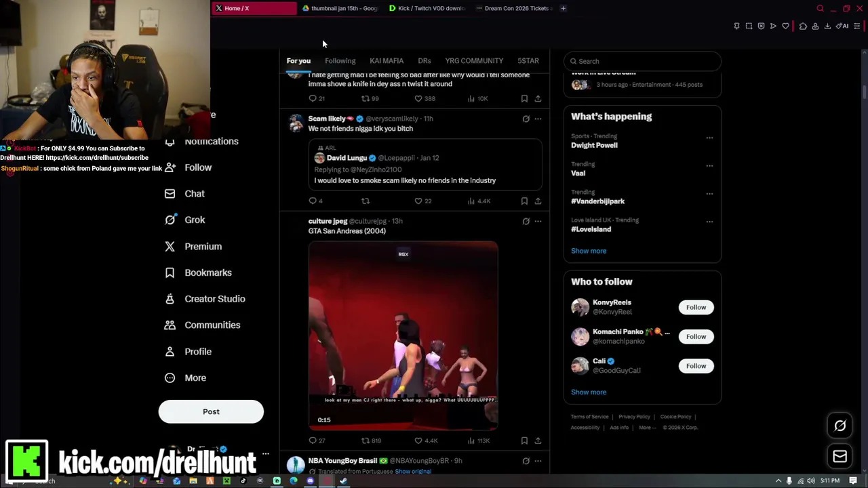Open Chat in the sidebar

185,194
